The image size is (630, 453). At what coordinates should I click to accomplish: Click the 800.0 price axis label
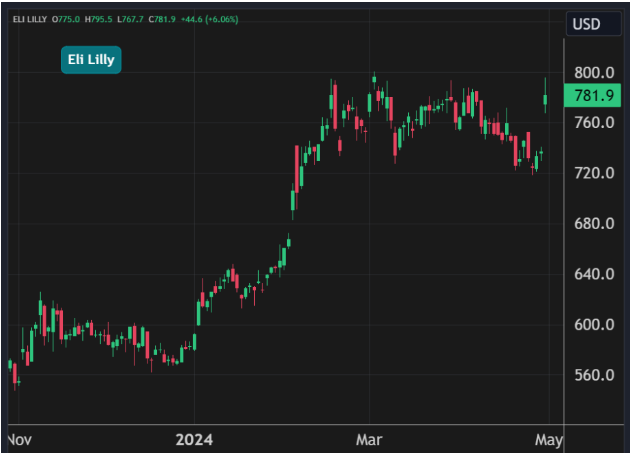point(594,73)
